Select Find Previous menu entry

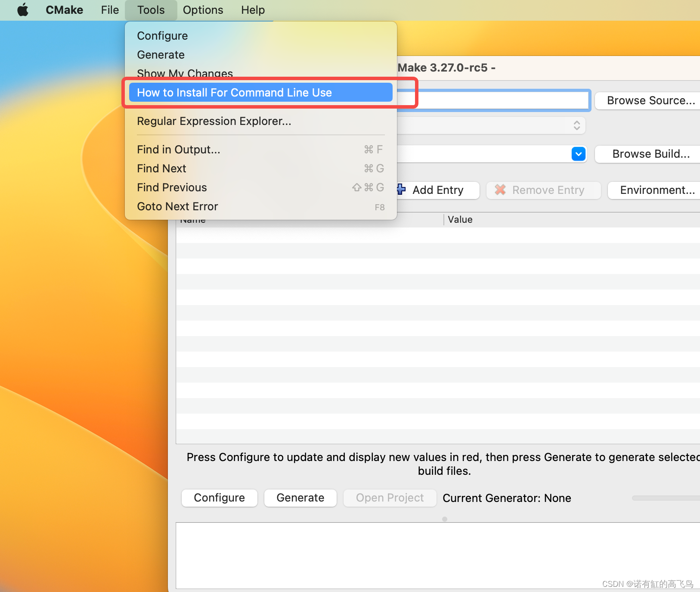260,187
